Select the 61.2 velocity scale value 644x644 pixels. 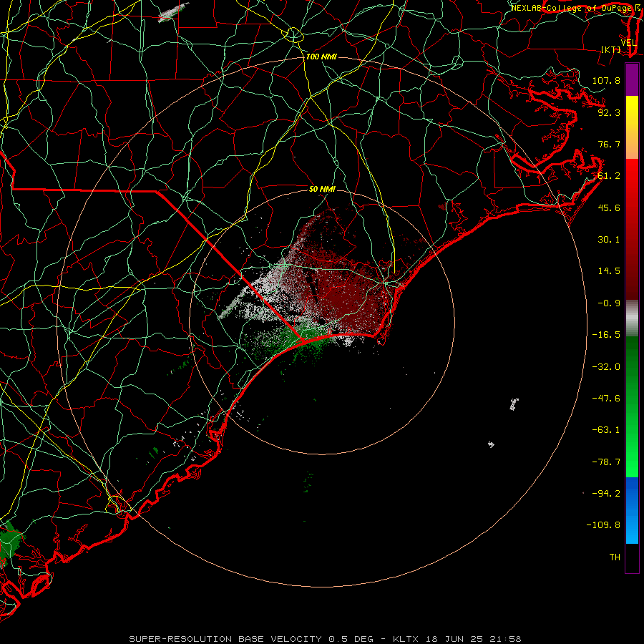tap(609, 176)
